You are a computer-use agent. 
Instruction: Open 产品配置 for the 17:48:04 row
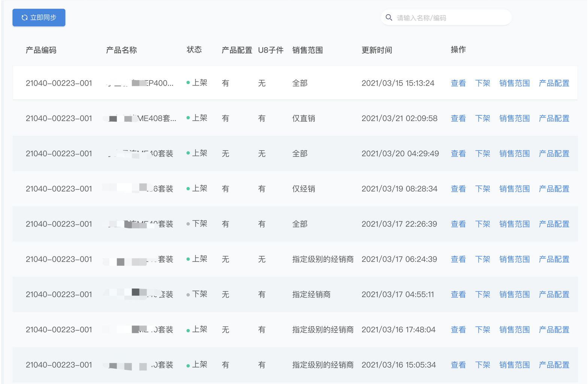click(x=554, y=329)
